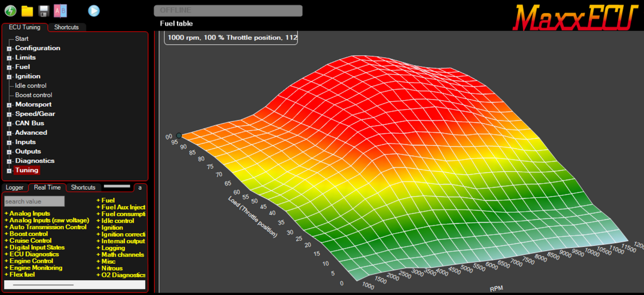This screenshot has height=295, width=644.
Task: Select the Real Time tab
Action: (47, 187)
